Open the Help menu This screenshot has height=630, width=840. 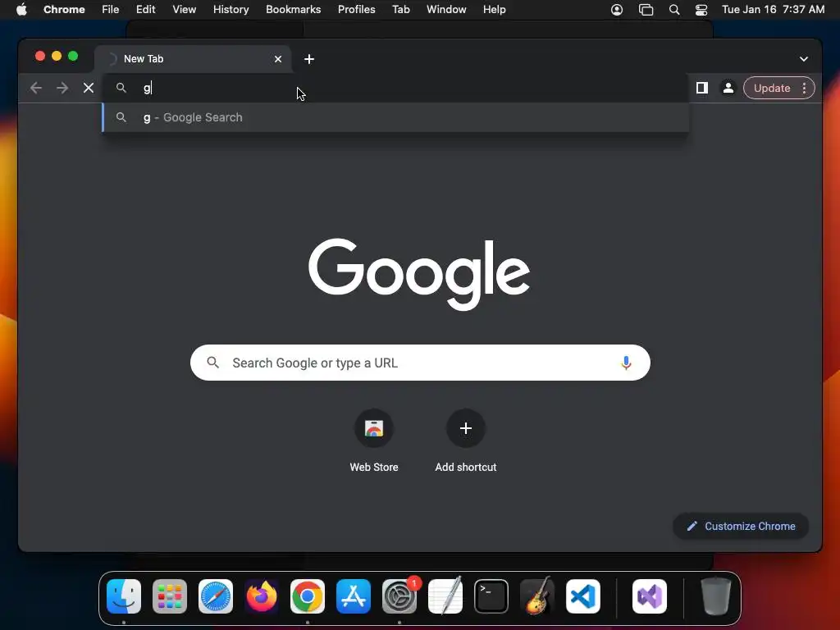click(x=494, y=10)
